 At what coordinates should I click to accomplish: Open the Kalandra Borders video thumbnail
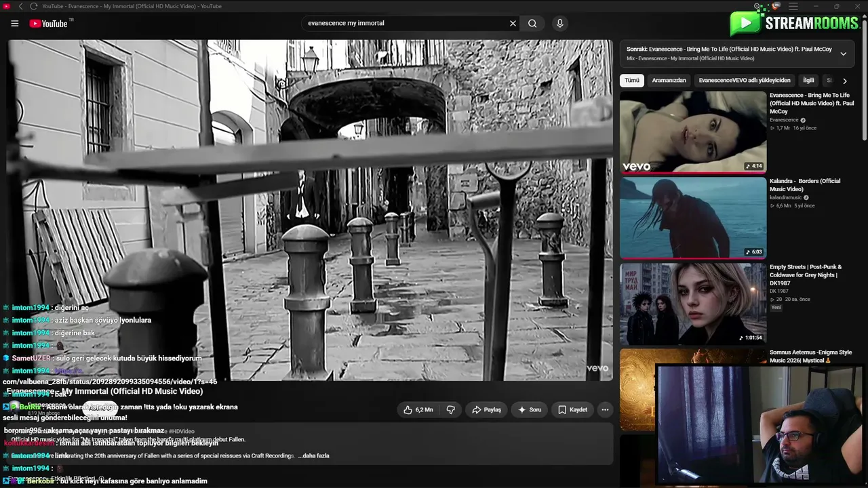point(692,218)
